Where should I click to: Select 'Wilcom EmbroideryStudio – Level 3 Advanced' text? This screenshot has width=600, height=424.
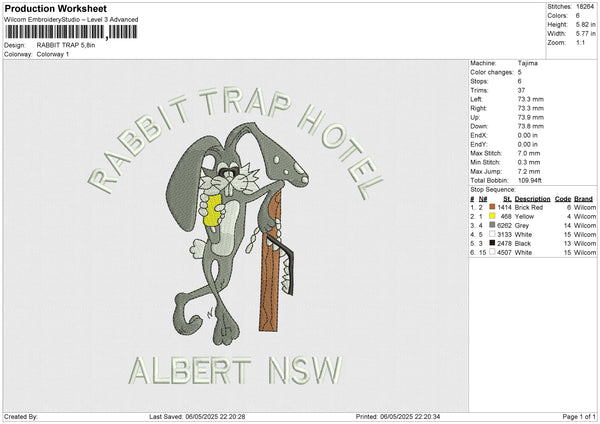(x=71, y=20)
